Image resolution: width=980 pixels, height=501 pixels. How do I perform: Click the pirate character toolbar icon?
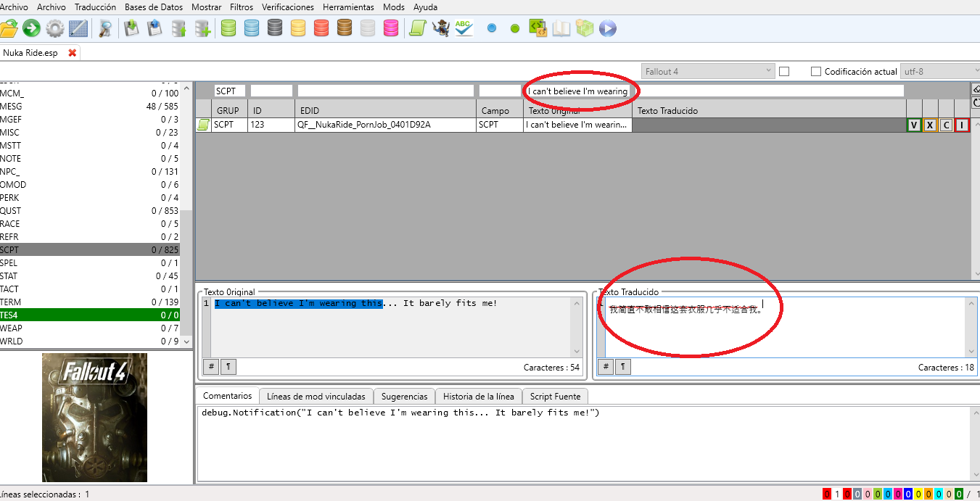pyautogui.click(x=440, y=28)
